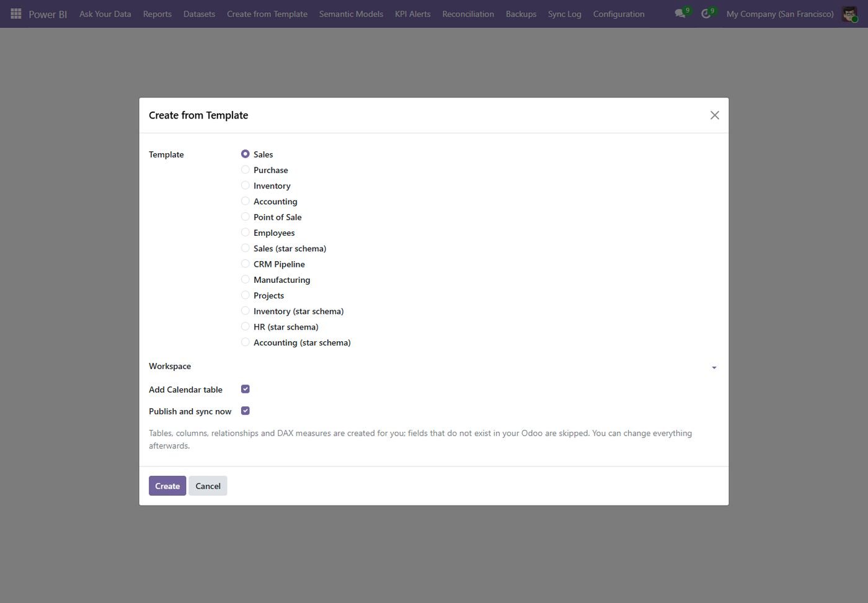Screen dimensions: 868x603
Task: Choose the Inventory template radio button
Action: pyautogui.click(x=246, y=185)
